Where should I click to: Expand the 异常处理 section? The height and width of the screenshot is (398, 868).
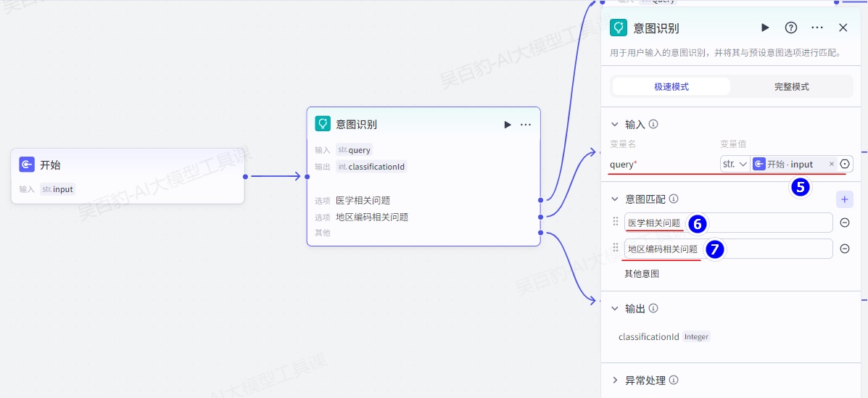[615, 380]
